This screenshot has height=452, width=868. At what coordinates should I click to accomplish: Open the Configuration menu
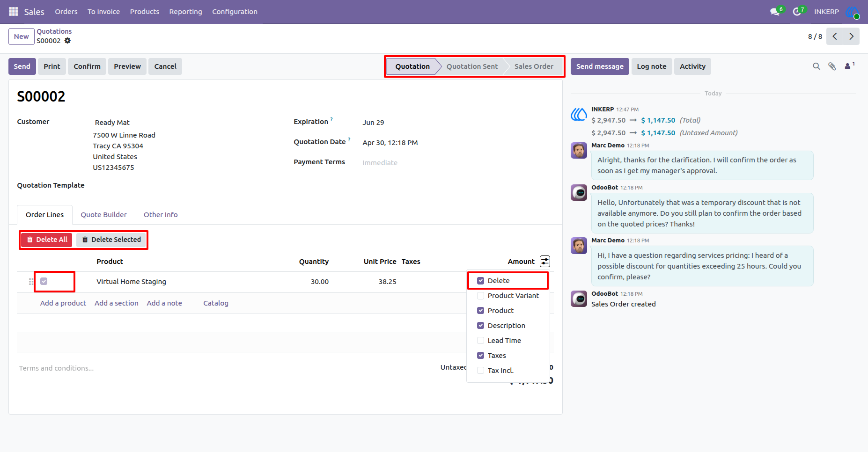(235, 12)
